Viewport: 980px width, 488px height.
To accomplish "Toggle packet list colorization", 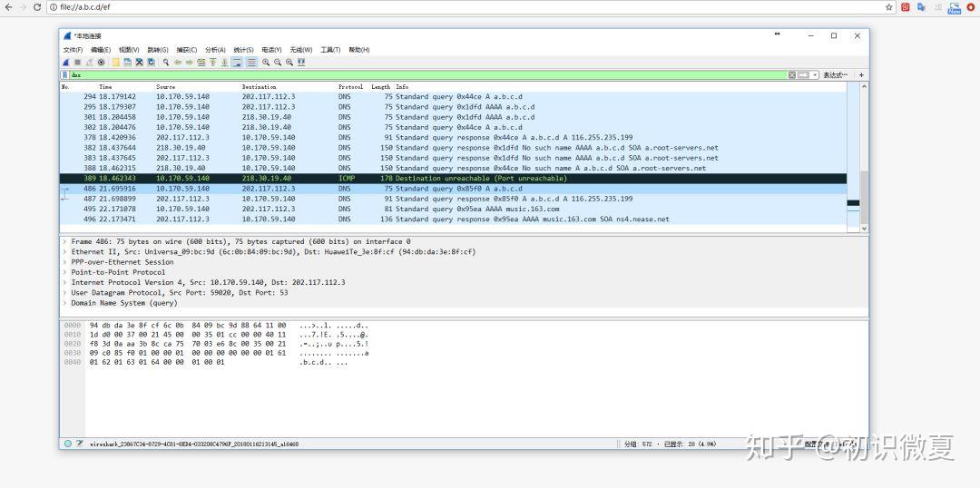I will tap(252, 63).
